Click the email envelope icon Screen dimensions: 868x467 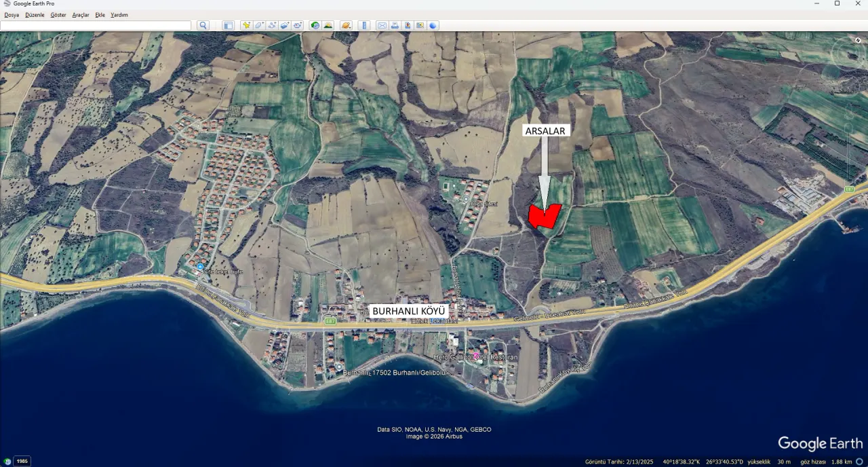pyautogui.click(x=382, y=25)
